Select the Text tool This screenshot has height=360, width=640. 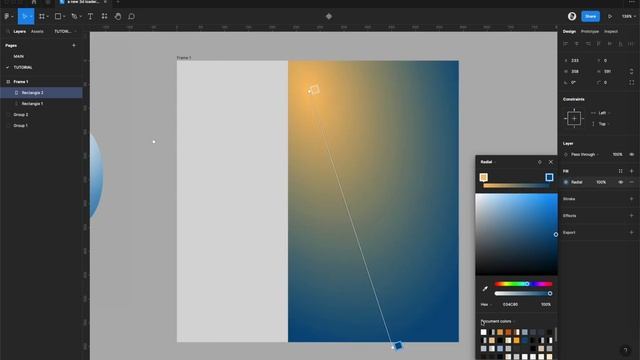click(x=90, y=16)
